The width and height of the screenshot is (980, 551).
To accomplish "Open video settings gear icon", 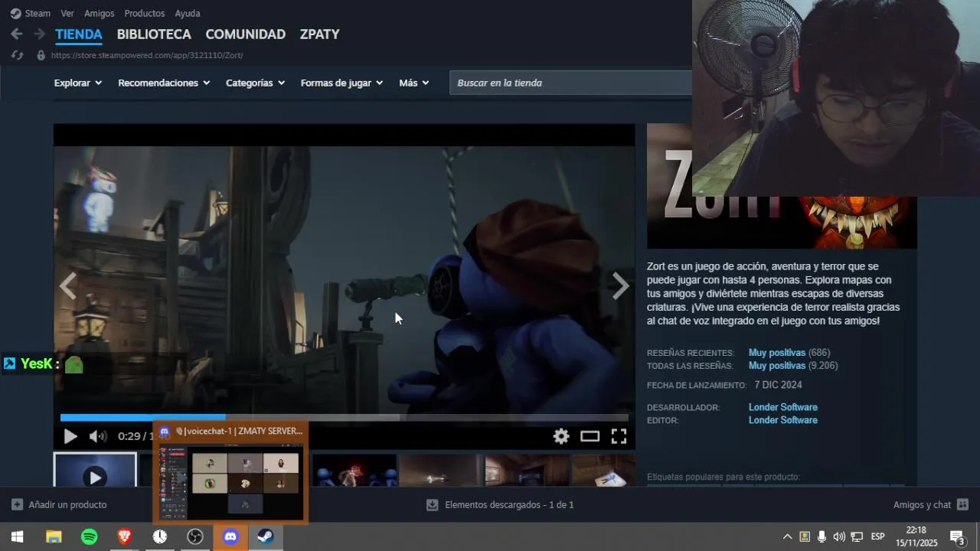I will pyautogui.click(x=561, y=436).
